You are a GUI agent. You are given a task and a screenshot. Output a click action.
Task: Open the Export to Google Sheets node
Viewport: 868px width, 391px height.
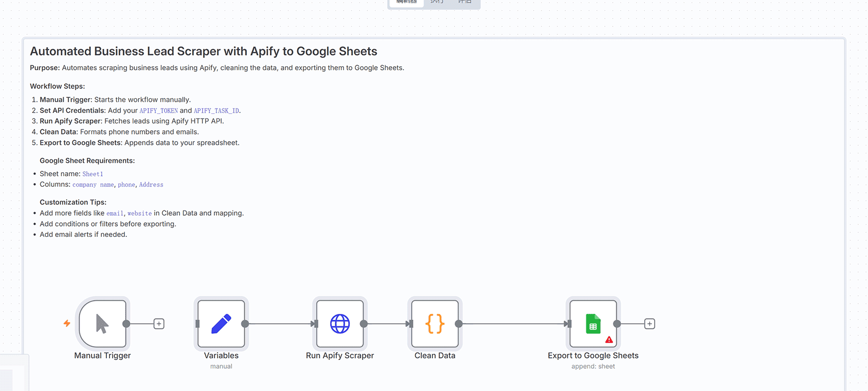click(593, 324)
